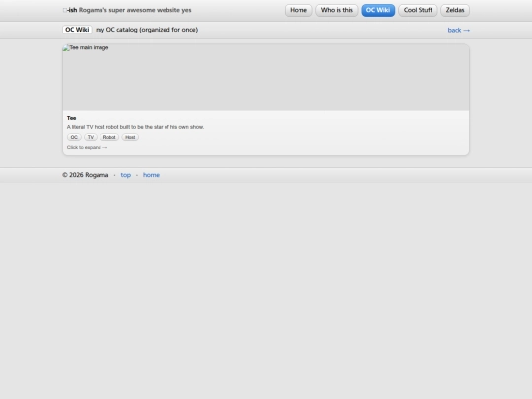Click the OC Wiki badge label
Screen dimensions: 532x399
click(77, 30)
